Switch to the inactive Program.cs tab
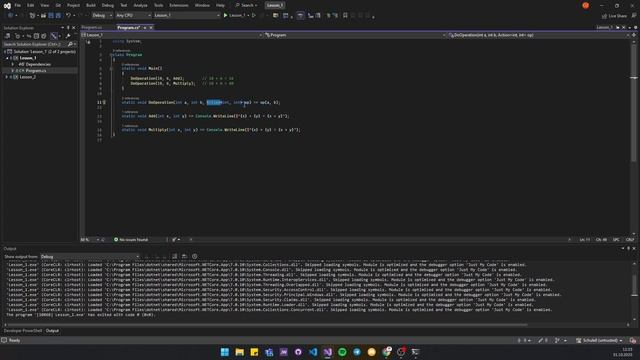640x360 pixels. pos(92,27)
